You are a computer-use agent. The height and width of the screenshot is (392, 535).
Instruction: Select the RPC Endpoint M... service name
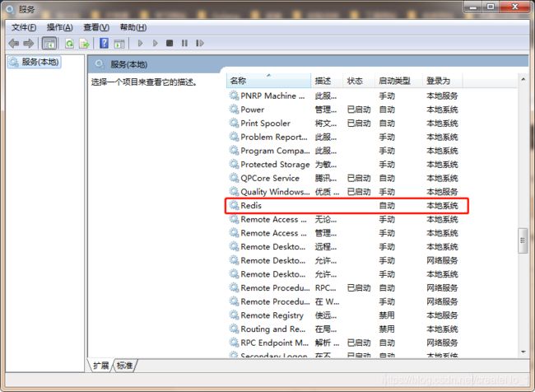275,343
